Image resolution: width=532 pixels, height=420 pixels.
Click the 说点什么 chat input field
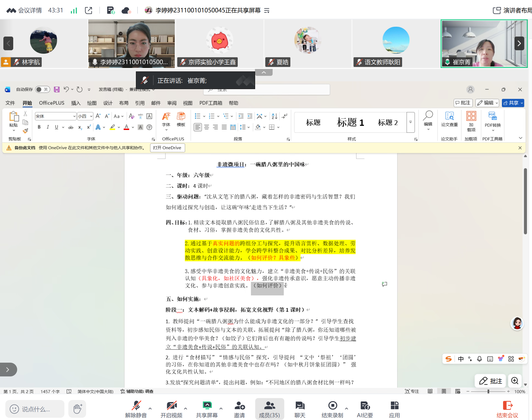35,409
